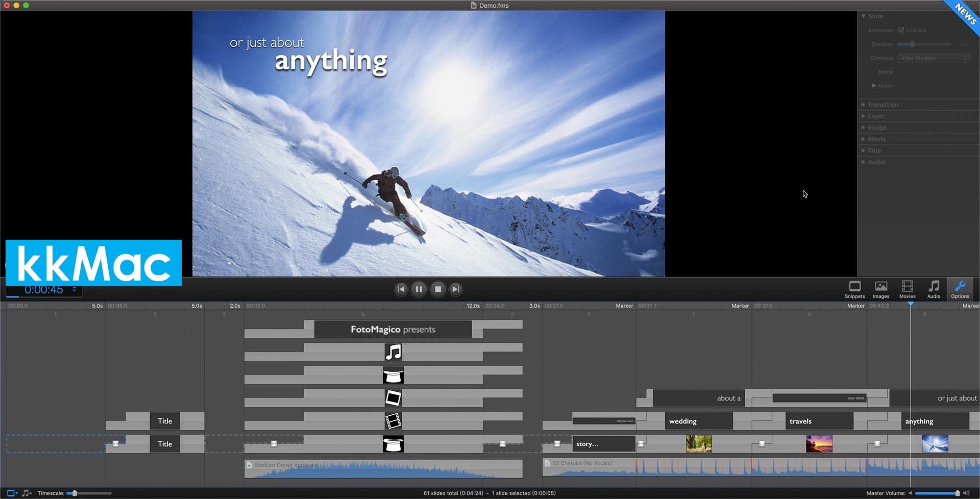The width and height of the screenshot is (980, 499).
Task: Click the Marker label at 00:31.7
Action: point(624,306)
